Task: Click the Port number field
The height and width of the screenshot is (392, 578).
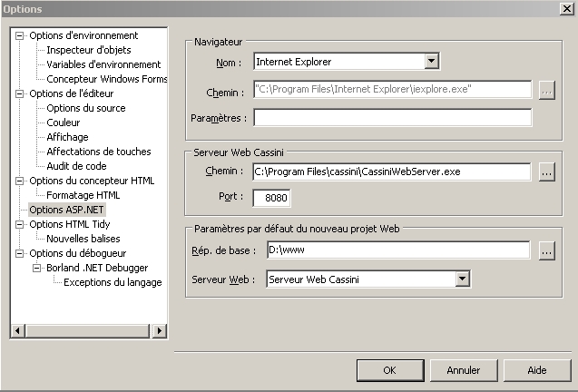Action: click(x=271, y=198)
